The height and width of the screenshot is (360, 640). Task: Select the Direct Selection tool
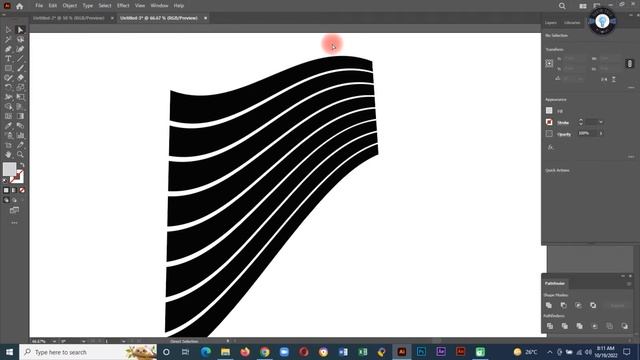point(20,30)
